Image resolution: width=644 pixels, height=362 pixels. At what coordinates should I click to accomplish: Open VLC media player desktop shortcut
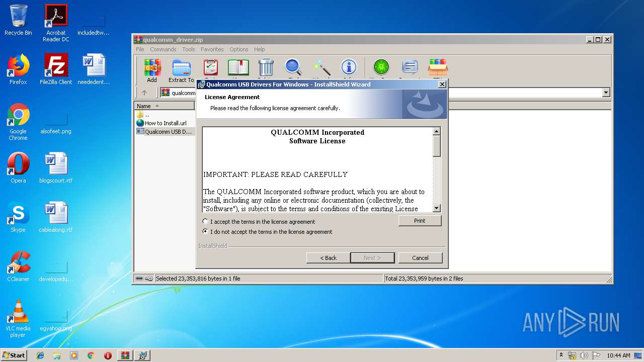tap(18, 319)
